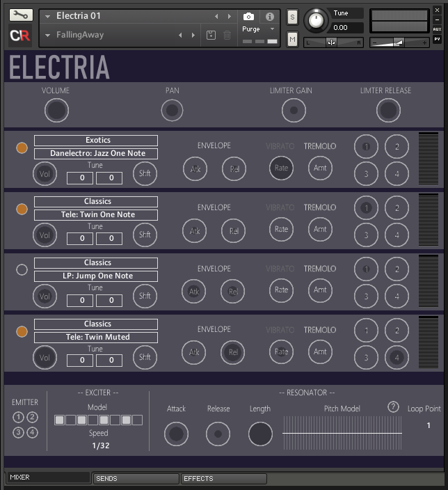Image resolution: width=448 pixels, height=490 pixels.
Task: Delete snapshot using the trash icon
Action: click(x=227, y=35)
